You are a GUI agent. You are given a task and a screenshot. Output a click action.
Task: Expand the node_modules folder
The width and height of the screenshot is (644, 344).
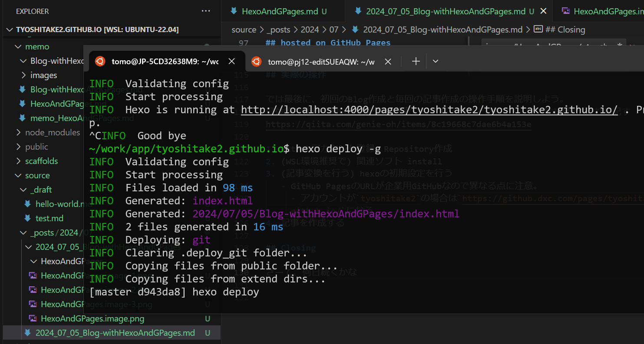point(52,132)
